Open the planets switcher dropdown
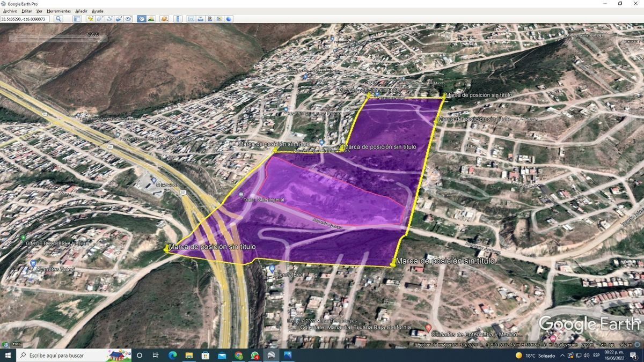Viewport: 644px width, 362px height. [164, 19]
